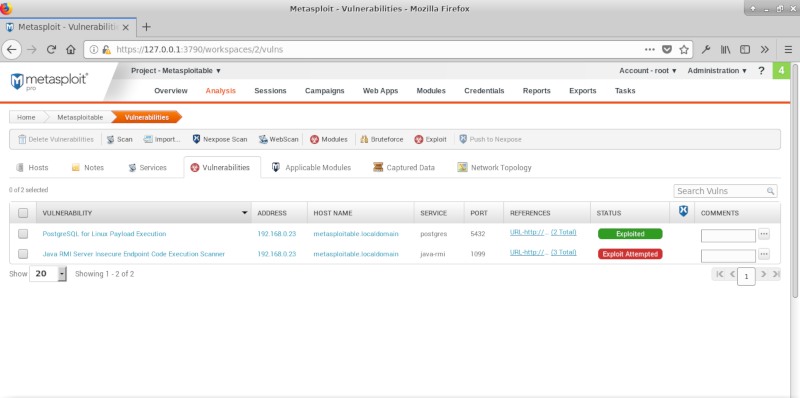Open the Credentials menu
The height and width of the screenshot is (398, 800).
pos(484,91)
